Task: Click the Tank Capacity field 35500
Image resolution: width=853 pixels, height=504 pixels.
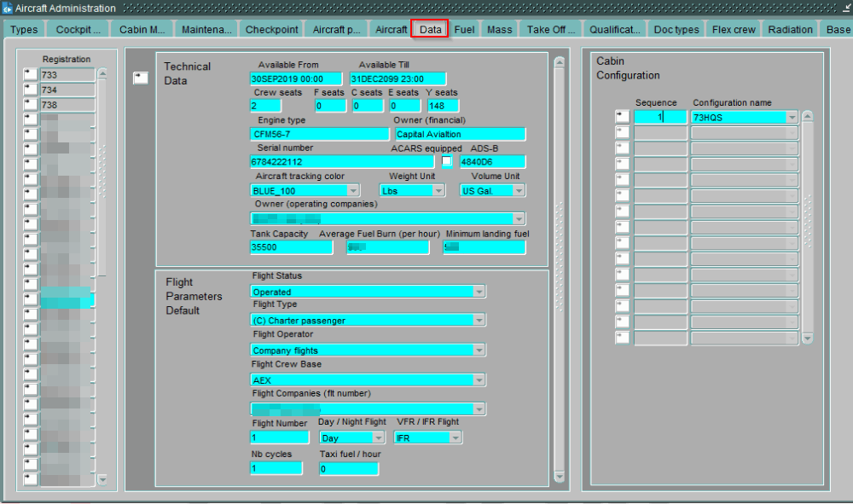Action: click(292, 246)
